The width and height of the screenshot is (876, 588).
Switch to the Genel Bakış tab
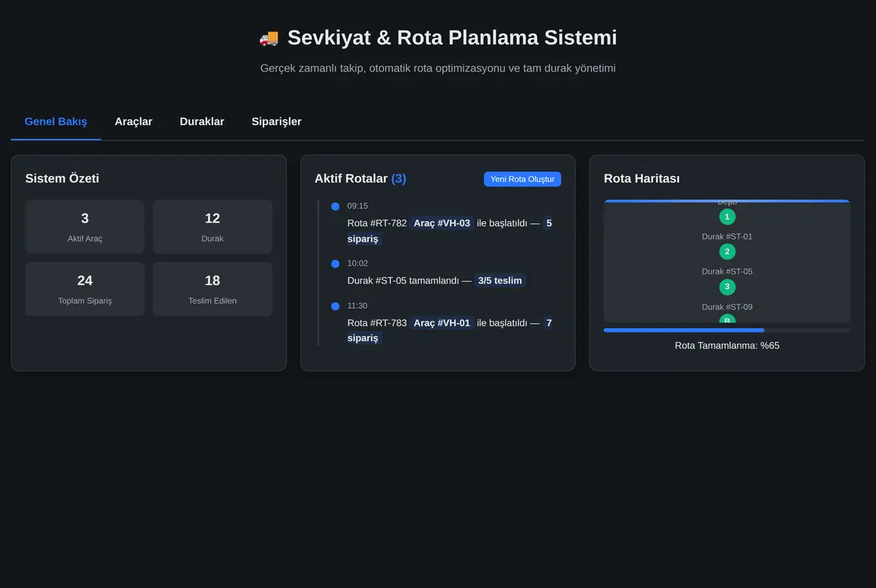[55, 122]
